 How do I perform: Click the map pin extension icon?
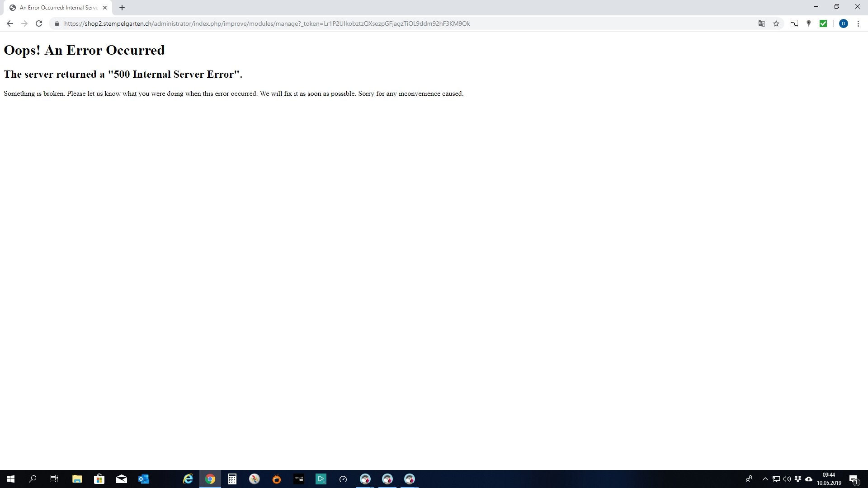[x=809, y=23]
